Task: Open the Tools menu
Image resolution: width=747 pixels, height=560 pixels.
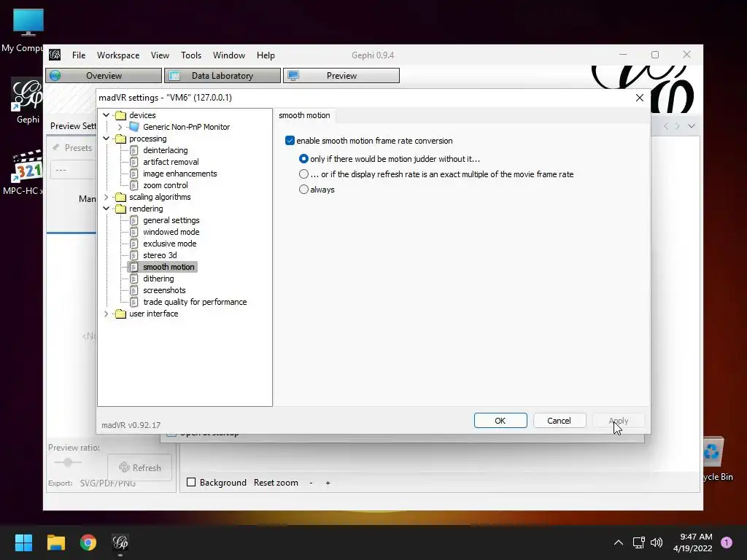Action: 191,55
